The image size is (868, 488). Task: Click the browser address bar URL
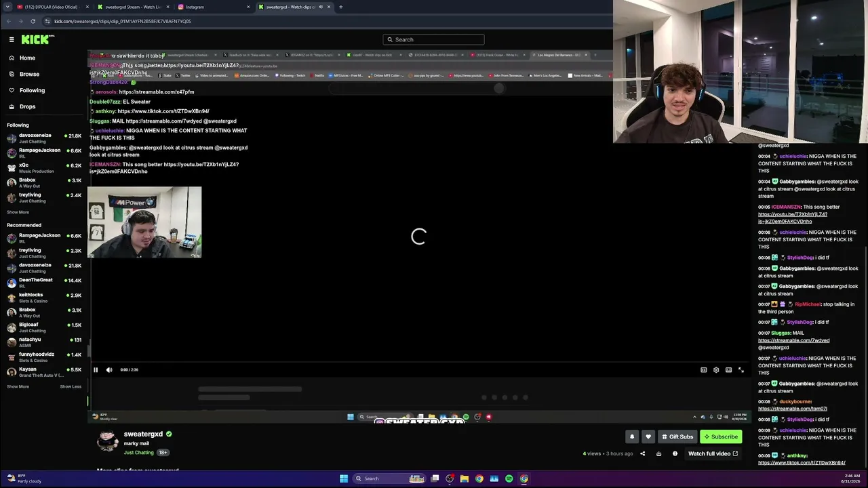click(x=123, y=21)
